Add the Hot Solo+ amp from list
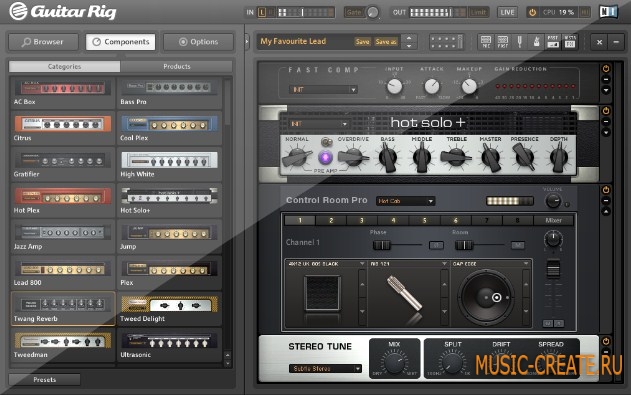 [x=169, y=201]
